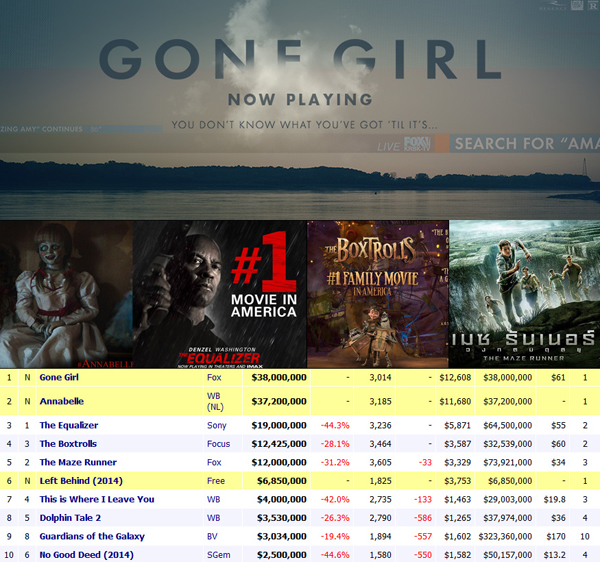Click The Maze Runner poster image

click(524, 294)
